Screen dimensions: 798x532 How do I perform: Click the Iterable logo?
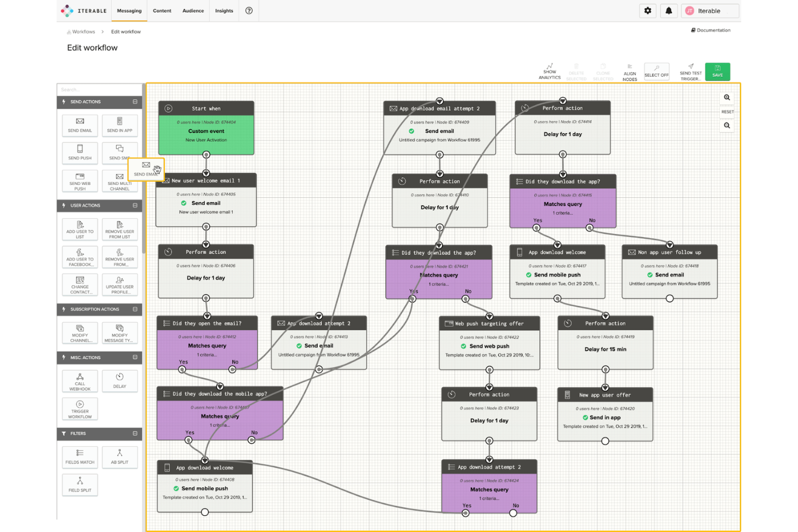(x=84, y=11)
